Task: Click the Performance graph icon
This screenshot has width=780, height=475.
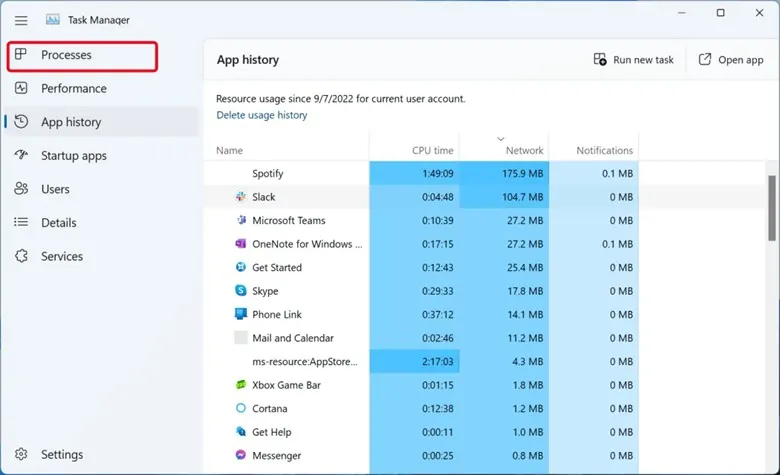Action: click(x=21, y=88)
